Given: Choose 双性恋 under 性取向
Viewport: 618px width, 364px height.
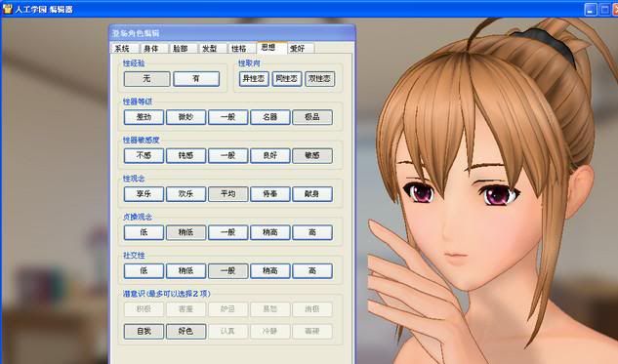Looking at the screenshot, I should (319, 79).
